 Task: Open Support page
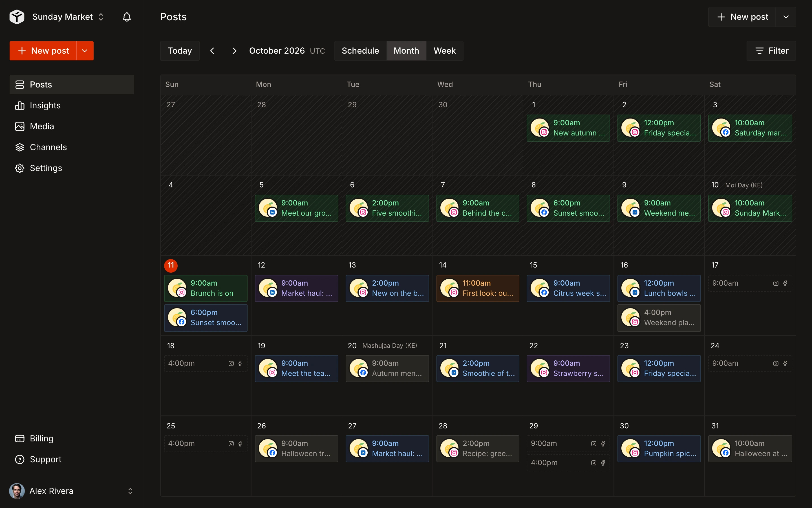click(x=72, y=459)
